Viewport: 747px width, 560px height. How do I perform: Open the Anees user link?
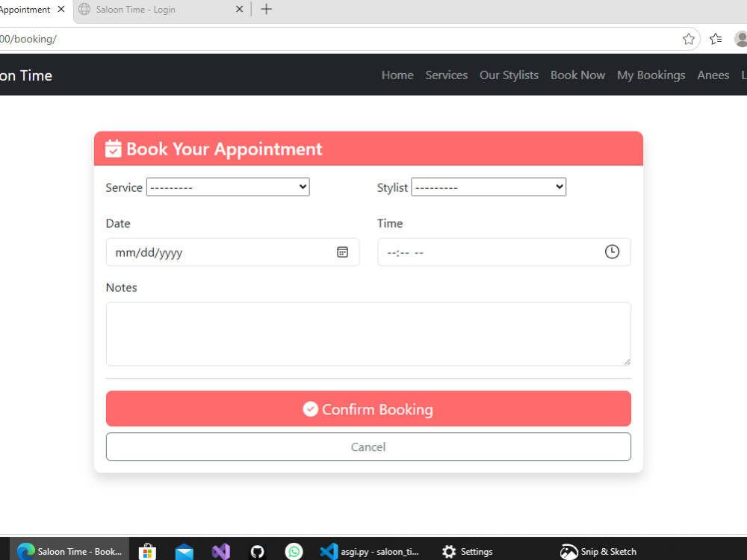pos(713,75)
